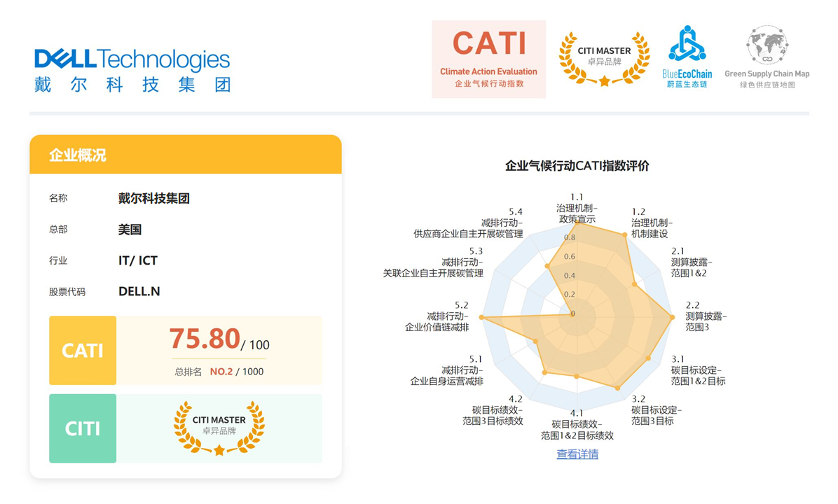Click the 总部 field label
This screenshot has height=504, width=838.
pos(58,230)
